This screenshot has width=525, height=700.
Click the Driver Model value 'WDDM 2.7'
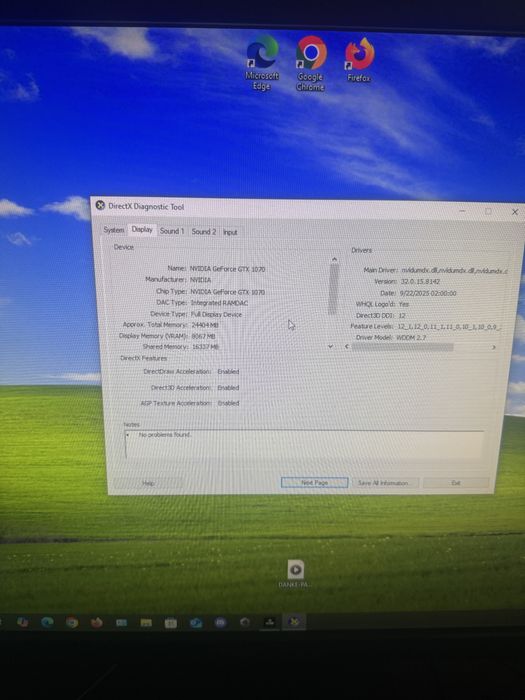pyautogui.click(x=411, y=338)
